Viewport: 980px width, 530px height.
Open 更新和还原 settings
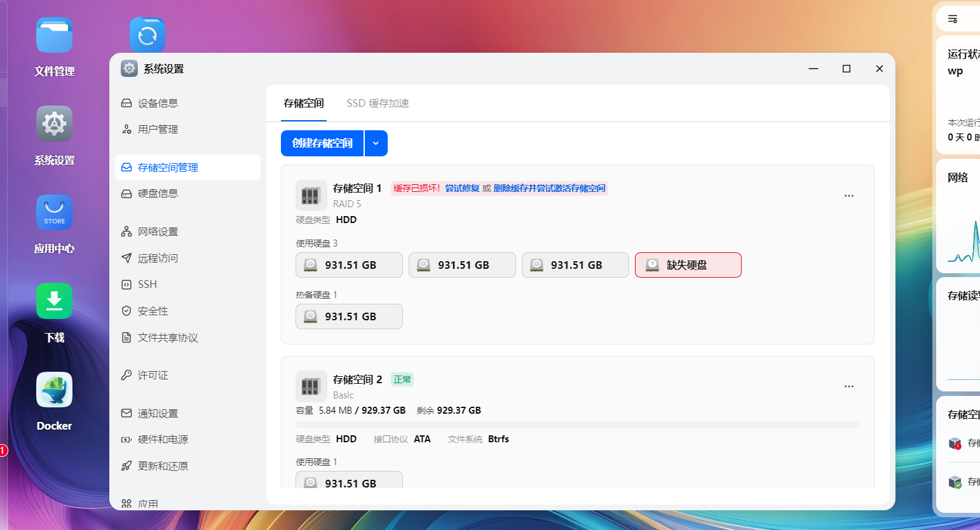[187, 466]
